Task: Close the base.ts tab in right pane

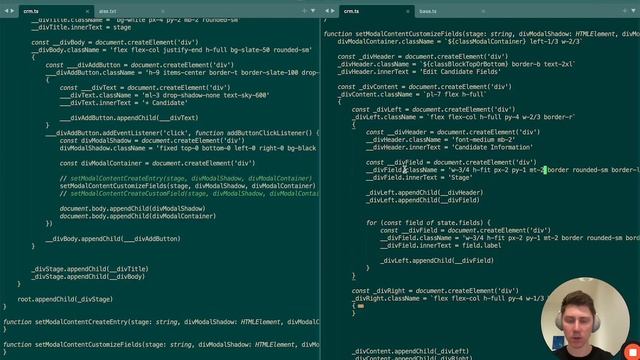Action: pyautogui.click(x=483, y=11)
